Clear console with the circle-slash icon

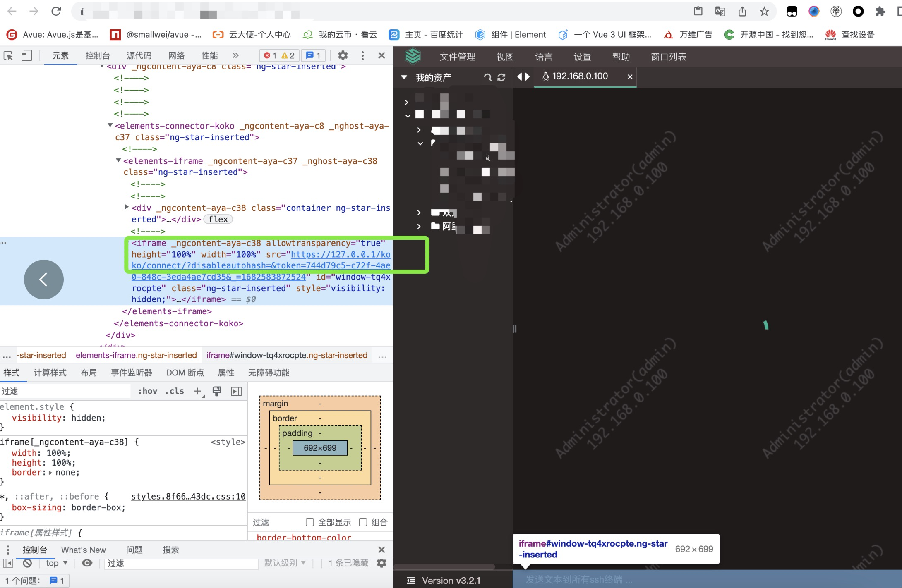point(27,563)
